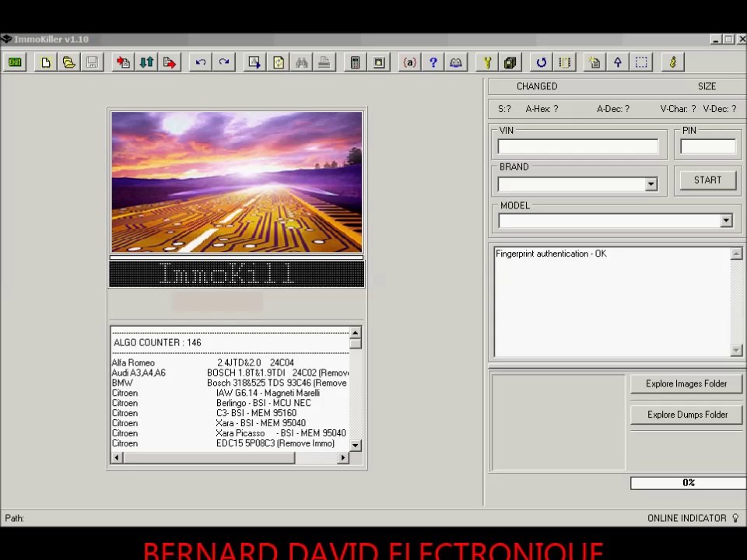Click the ALGO COUNTER : 146 text
Screen dimensions: 747x560
pyautogui.click(x=157, y=343)
